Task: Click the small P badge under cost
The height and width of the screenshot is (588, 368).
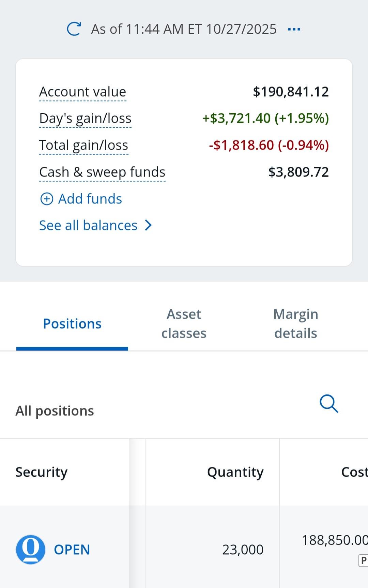Action: click(x=363, y=560)
